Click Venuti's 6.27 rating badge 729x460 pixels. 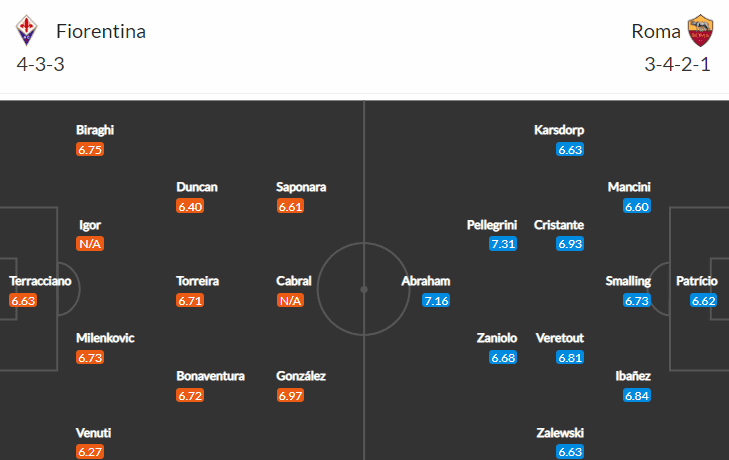(x=90, y=452)
